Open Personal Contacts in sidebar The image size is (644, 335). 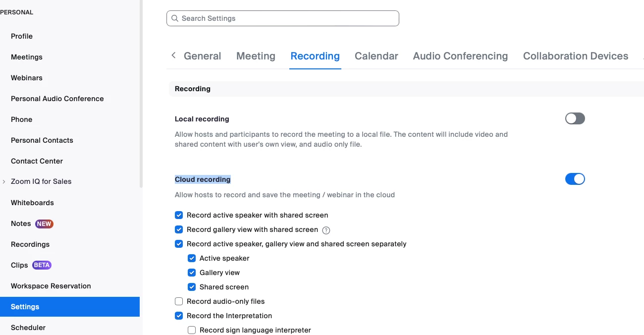pyautogui.click(x=42, y=140)
